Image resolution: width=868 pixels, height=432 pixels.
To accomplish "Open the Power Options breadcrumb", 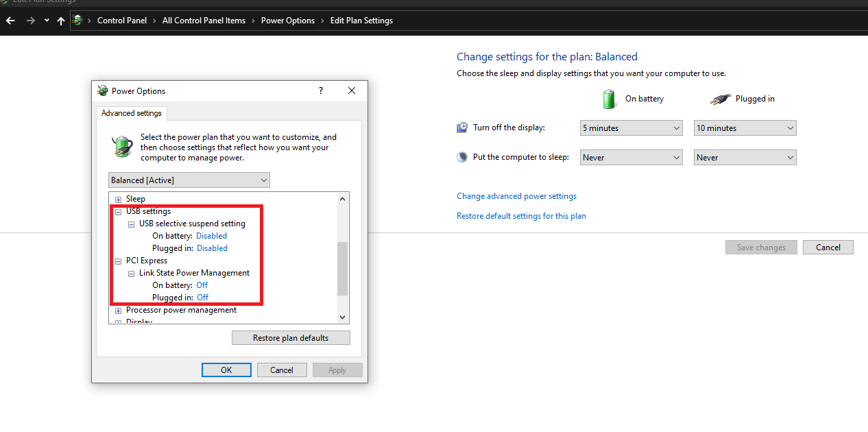I will [x=288, y=21].
